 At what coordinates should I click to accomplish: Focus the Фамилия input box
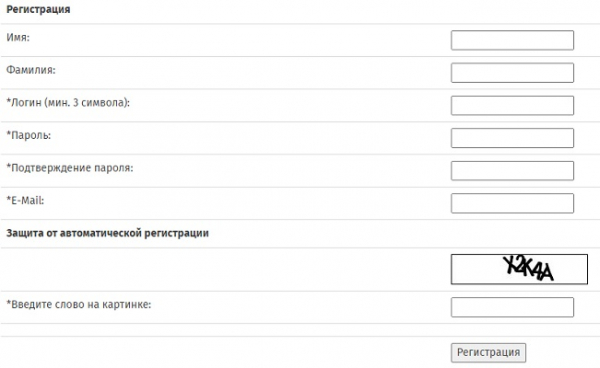click(512, 73)
